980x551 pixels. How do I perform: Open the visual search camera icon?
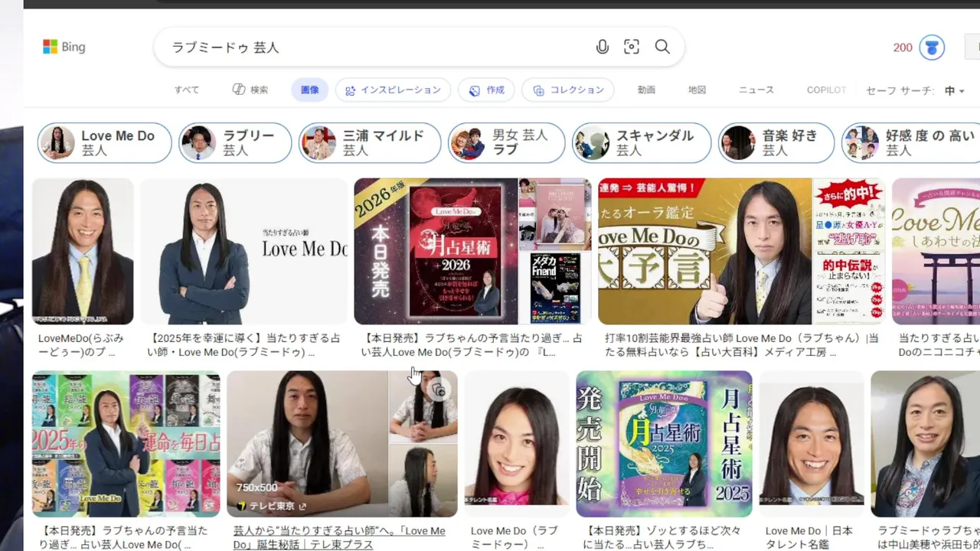(632, 47)
